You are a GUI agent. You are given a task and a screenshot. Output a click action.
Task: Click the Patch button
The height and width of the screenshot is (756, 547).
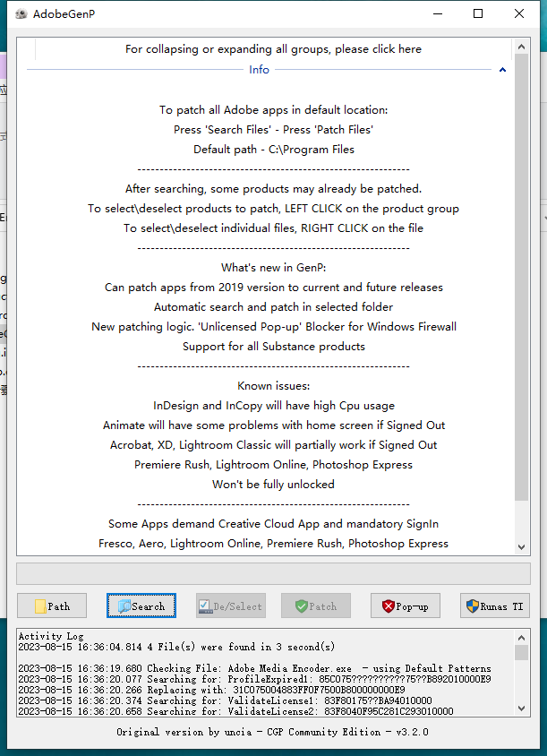click(x=316, y=606)
